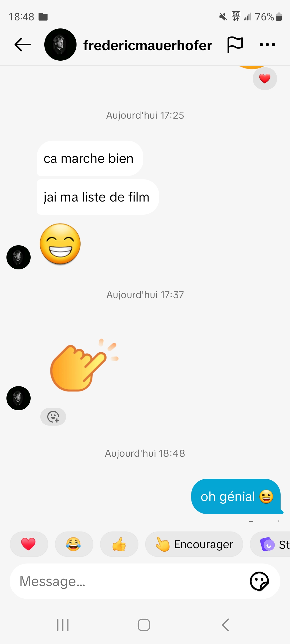Focus the Message… text input

[129, 581]
